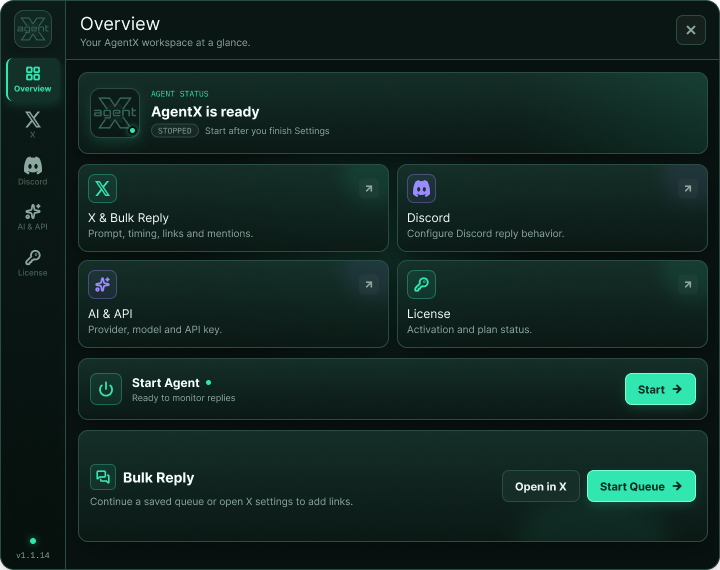
Task: Click the Overview page title
Action: coord(120,24)
